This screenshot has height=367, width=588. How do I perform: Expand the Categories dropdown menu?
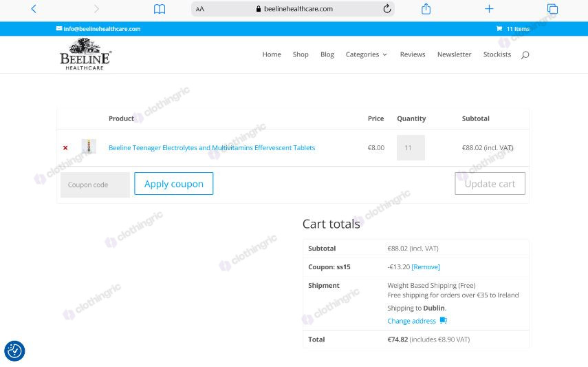click(x=367, y=54)
